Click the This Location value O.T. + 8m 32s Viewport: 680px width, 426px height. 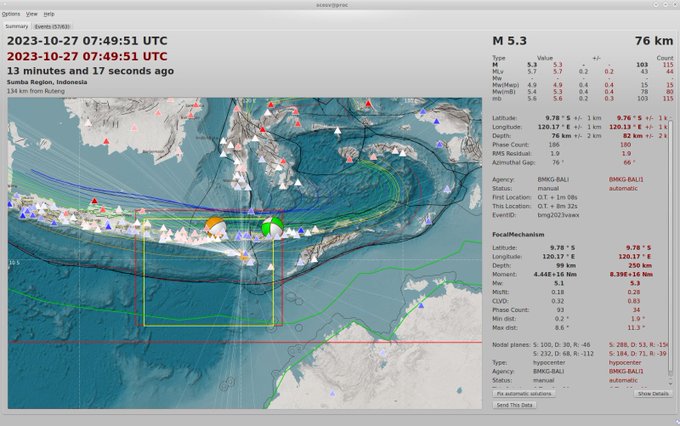point(557,206)
